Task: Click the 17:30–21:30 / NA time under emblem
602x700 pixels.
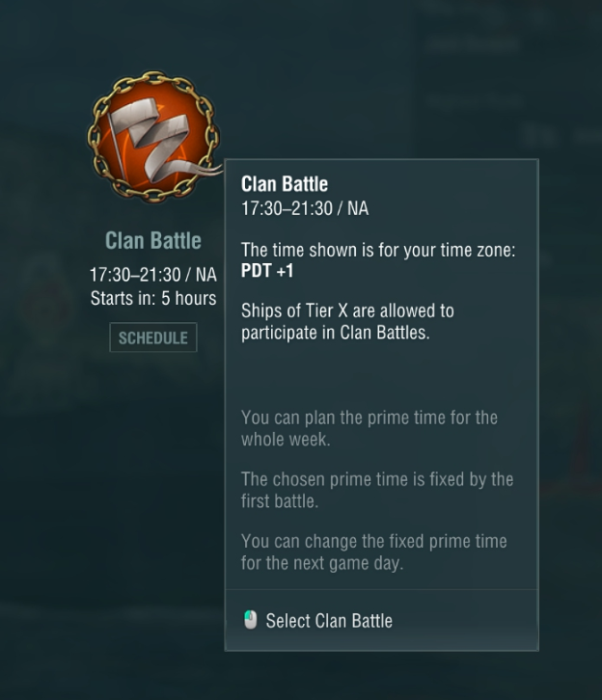Action: 153,275
